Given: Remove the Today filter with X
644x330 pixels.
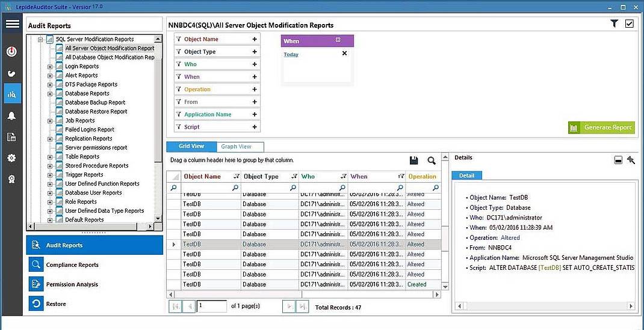Looking at the screenshot, I should (x=344, y=53).
